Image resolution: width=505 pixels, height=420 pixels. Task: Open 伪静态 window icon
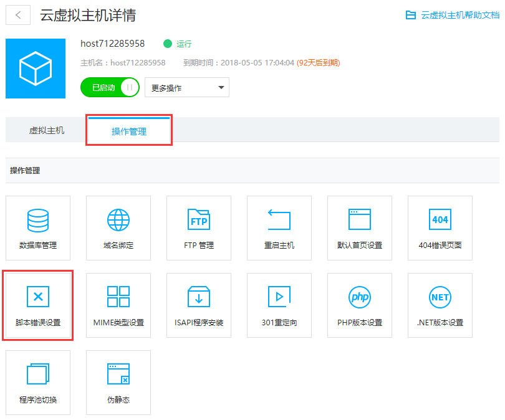pos(118,374)
